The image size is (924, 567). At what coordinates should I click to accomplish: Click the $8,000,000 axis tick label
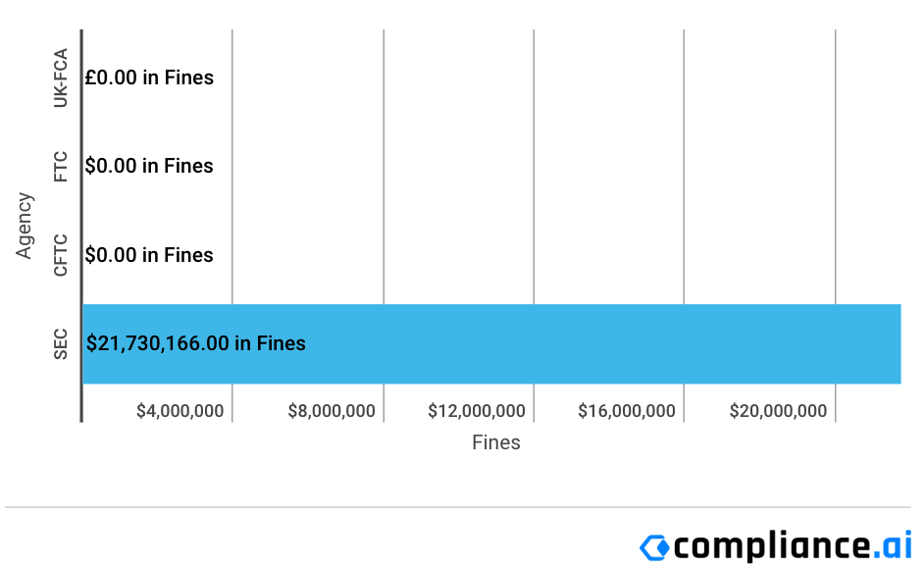pyautogui.click(x=332, y=411)
